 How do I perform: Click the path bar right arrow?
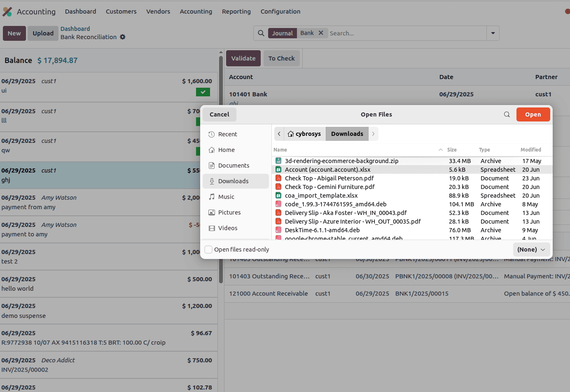point(373,134)
